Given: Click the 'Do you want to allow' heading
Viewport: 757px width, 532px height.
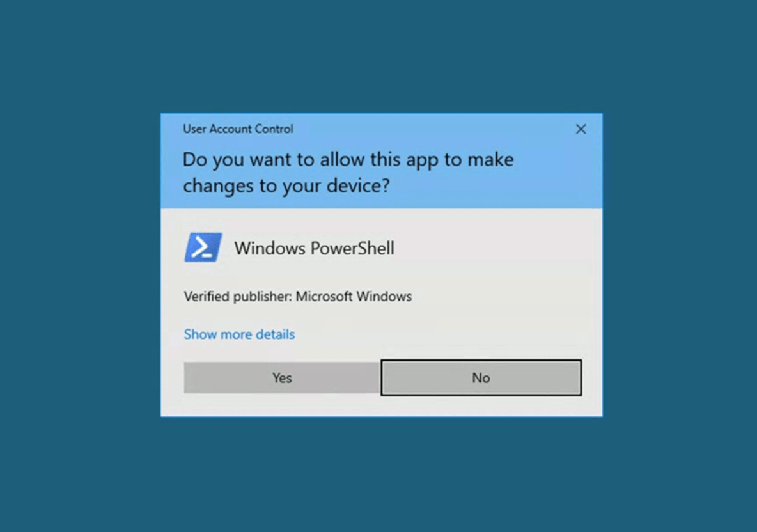Looking at the screenshot, I should [348, 173].
